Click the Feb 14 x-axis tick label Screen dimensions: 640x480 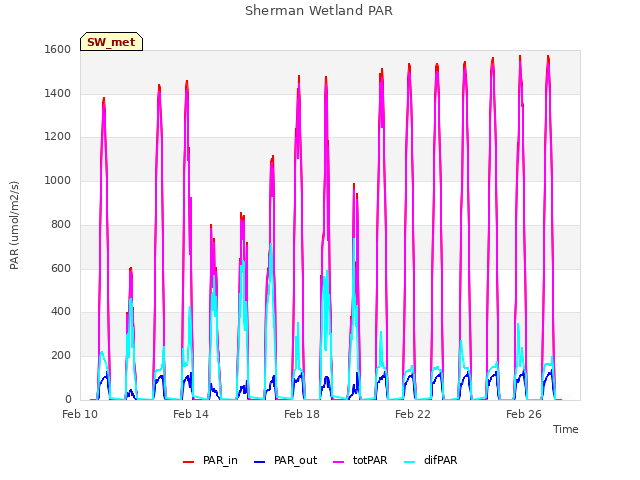(191, 414)
